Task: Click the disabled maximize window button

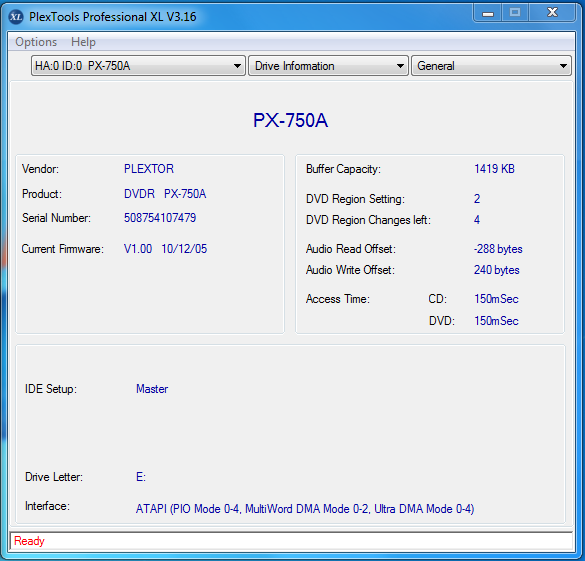Action: (x=515, y=13)
